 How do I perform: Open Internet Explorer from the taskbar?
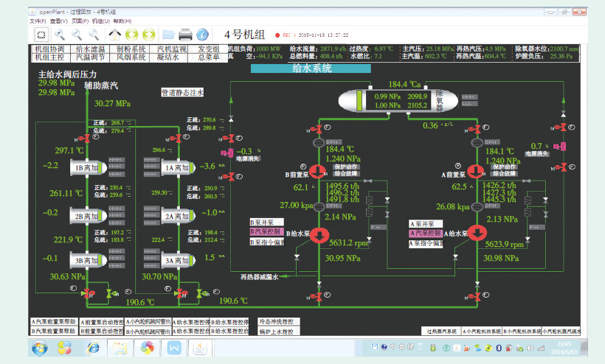coord(94,347)
